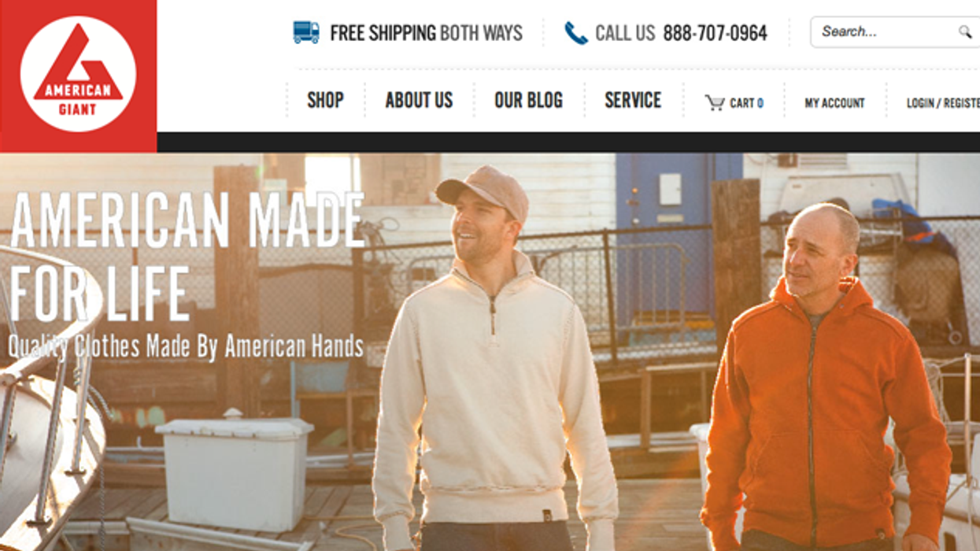The image size is (980, 551).
Task: Click the search magnifier icon
Action: [x=964, y=32]
